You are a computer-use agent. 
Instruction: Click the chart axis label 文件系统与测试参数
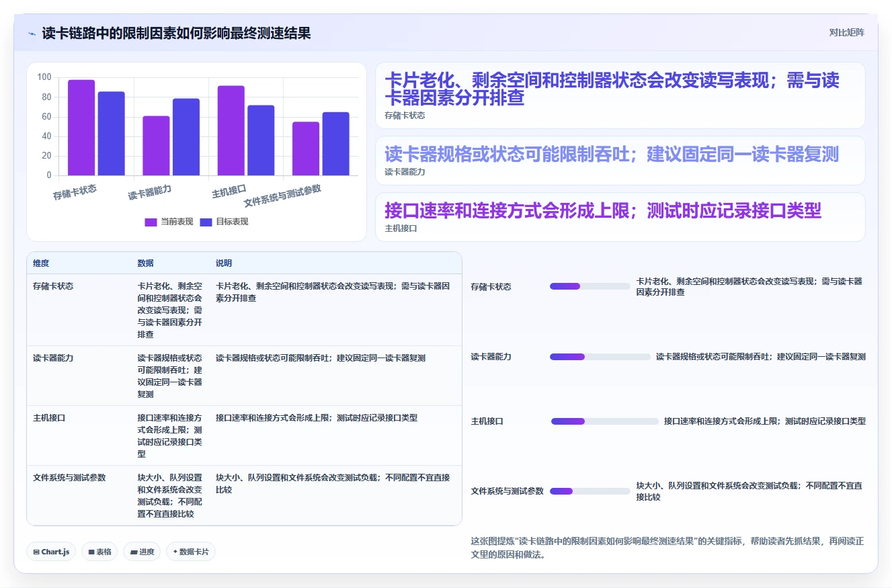pos(282,196)
